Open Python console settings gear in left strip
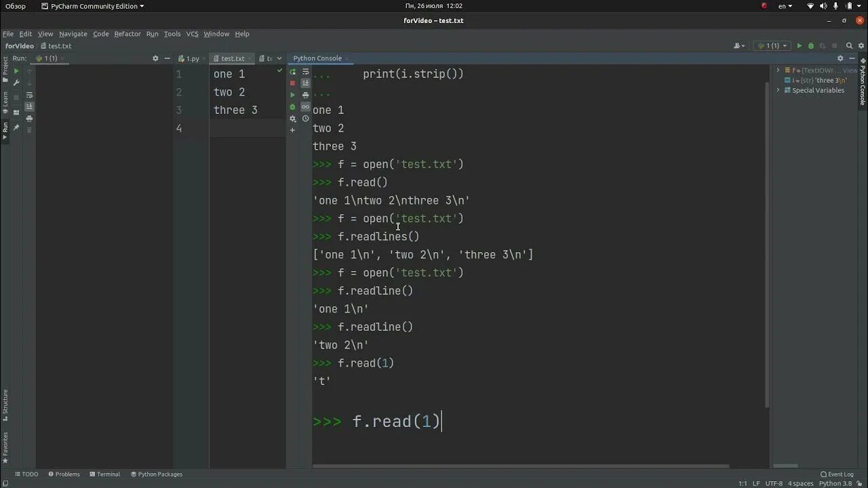Image resolution: width=868 pixels, height=488 pixels. (x=293, y=119)
